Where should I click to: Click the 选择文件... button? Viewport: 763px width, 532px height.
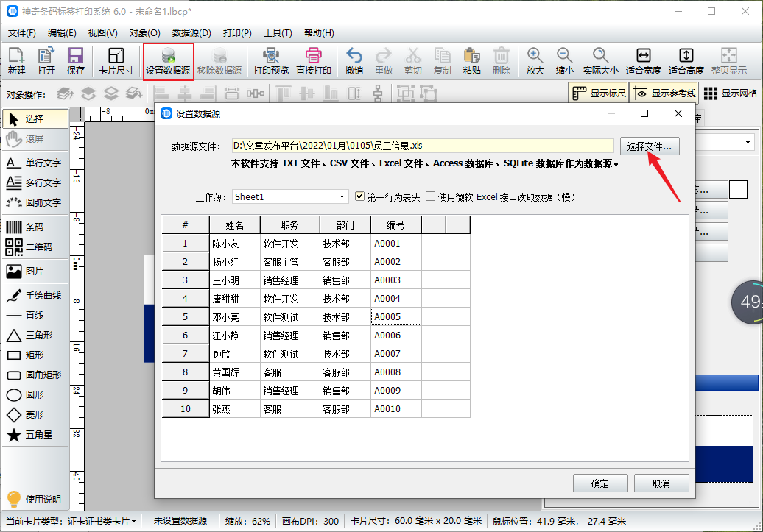click(649, 146)
